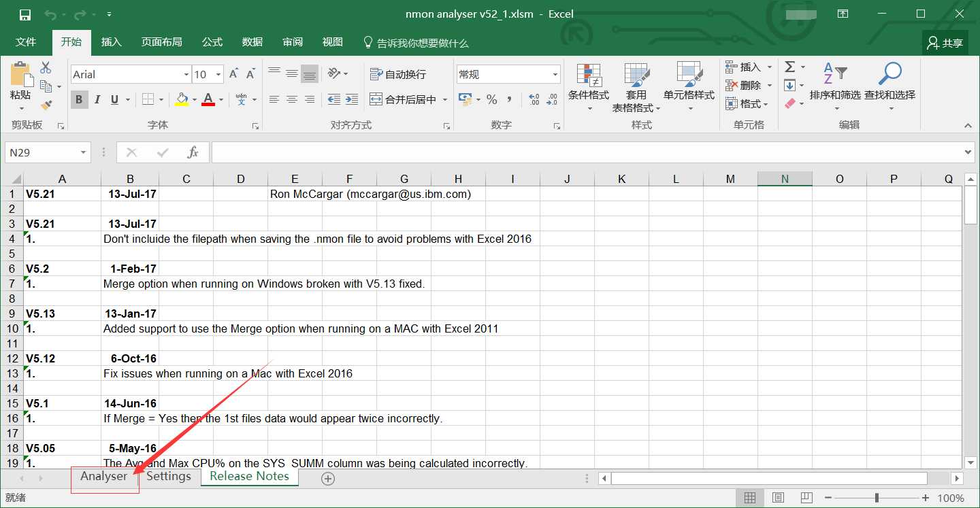This screenshot has width=980, height=508.
Task: Select the Format Painter brush
Action: [x=46, y=105]
